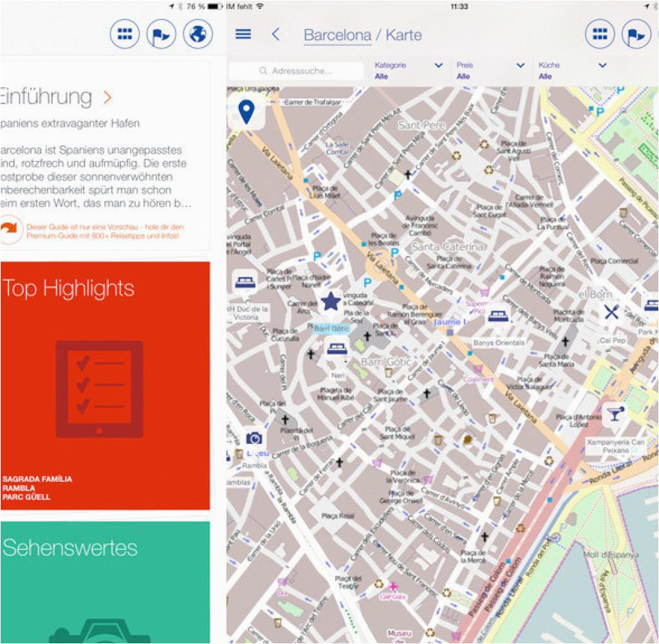This screenshot has width=659, height=644.
Task: Tap the Banys Orientals label on map
Action: pos(499,343)
